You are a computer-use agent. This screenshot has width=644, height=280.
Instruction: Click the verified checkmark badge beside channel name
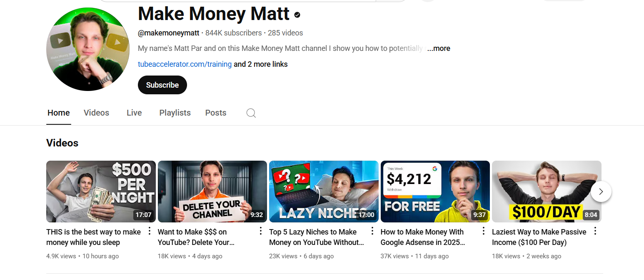click(x=297, y=15)
